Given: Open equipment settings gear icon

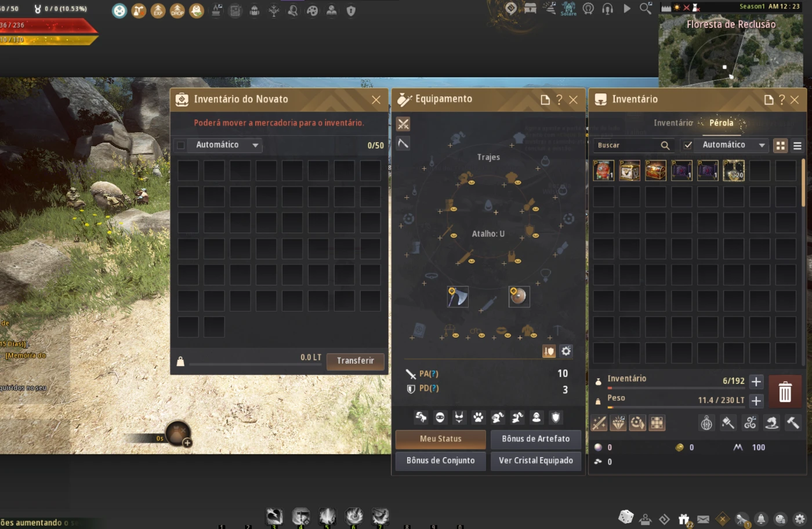Looking at the screenshot, I should pyautogui.click(x=566, y=351).
